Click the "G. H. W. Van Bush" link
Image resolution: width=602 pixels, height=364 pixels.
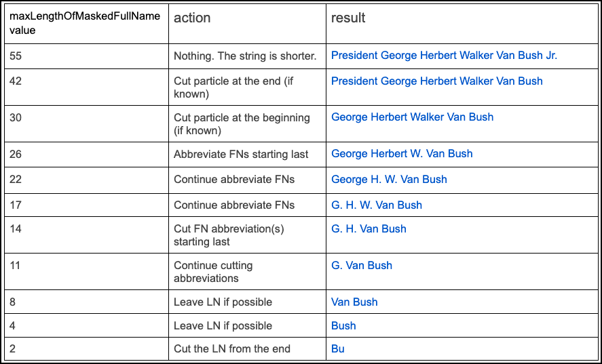coord(376,205)
